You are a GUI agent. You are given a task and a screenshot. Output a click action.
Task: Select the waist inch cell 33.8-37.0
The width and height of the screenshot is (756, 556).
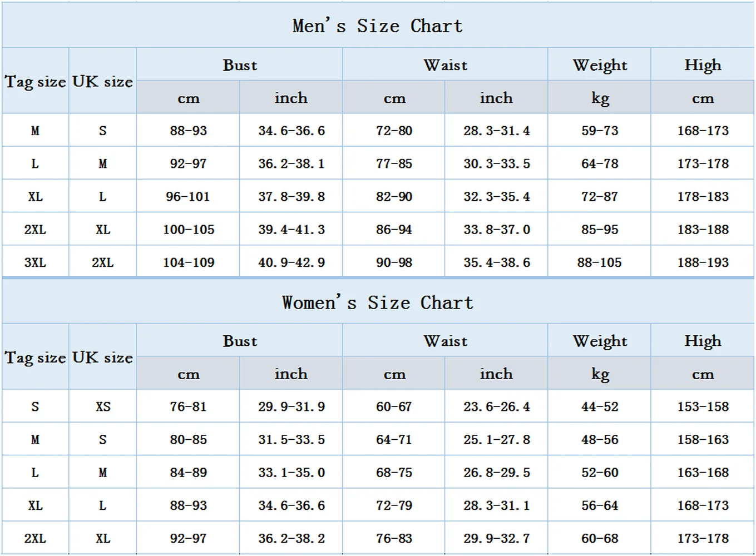[x=496, y=230]
